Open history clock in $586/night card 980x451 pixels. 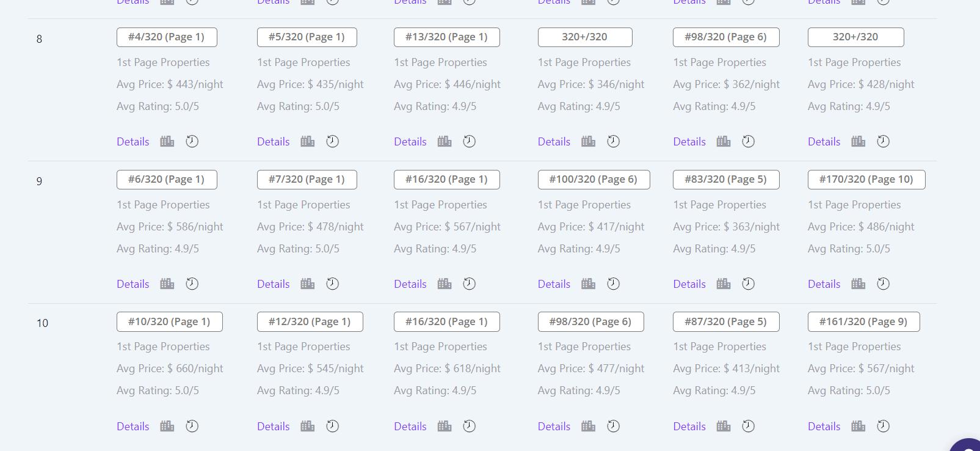click(192, 284)
